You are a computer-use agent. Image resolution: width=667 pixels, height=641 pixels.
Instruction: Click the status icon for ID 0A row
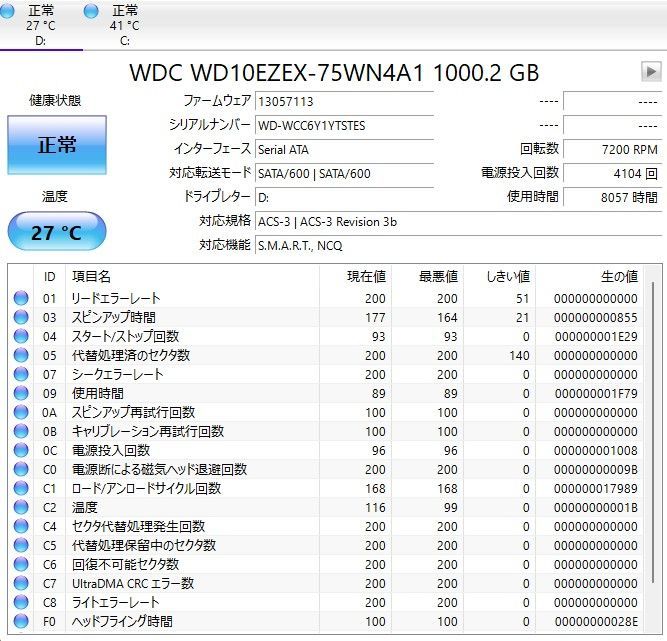(x=21, y=412)
